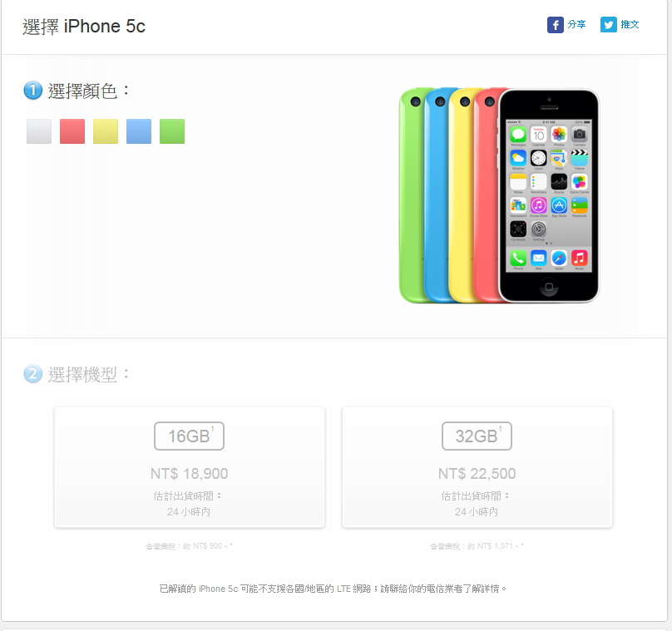Select the pink color swatch

(x=72, y=131)
